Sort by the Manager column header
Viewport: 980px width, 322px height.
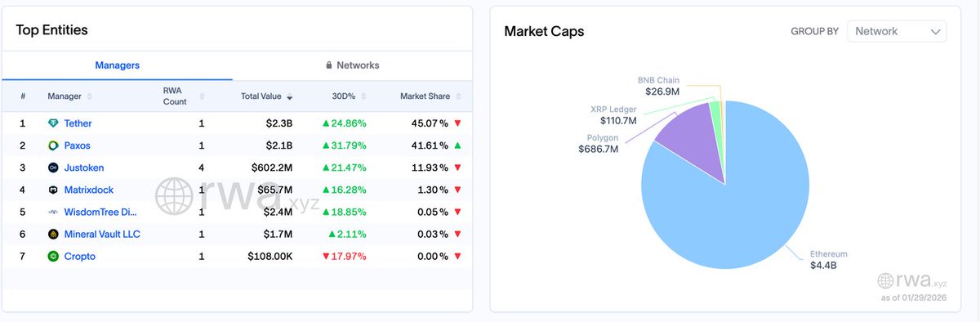point(65,96)
